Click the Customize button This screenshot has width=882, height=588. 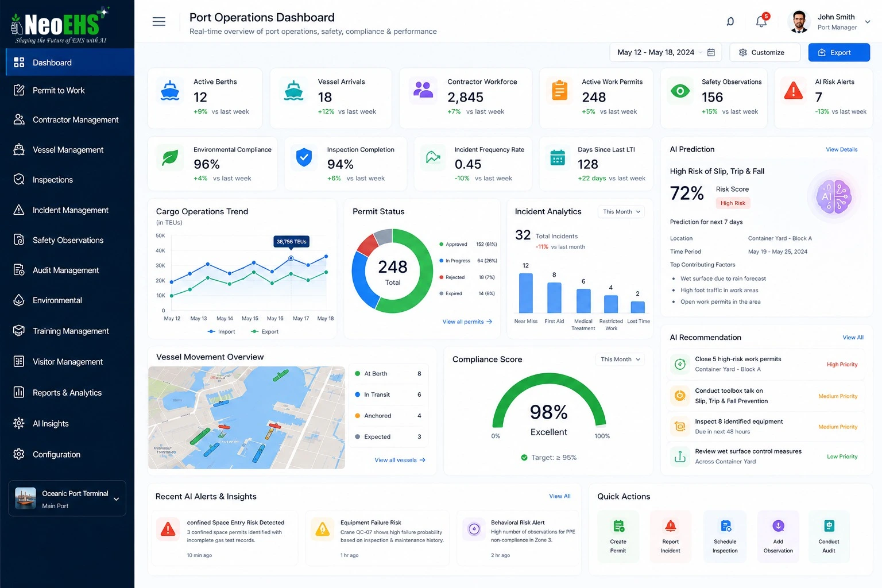click(765, 52)
